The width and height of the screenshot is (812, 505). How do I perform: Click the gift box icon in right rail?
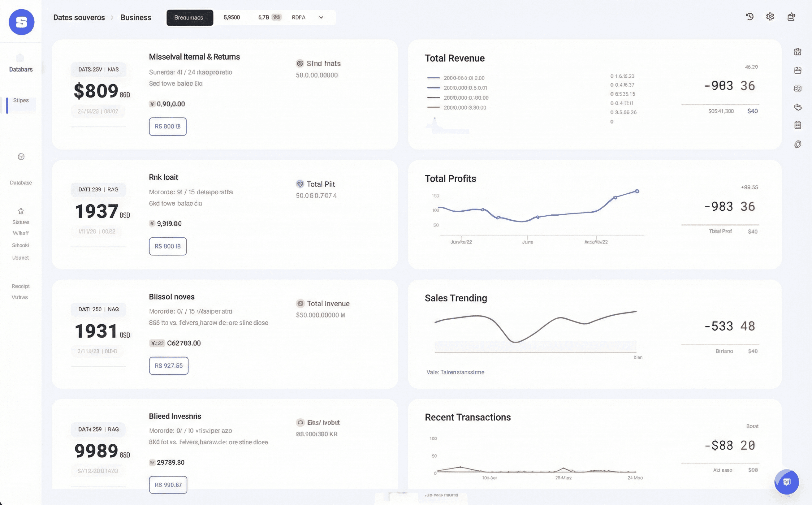pos(798,52)
